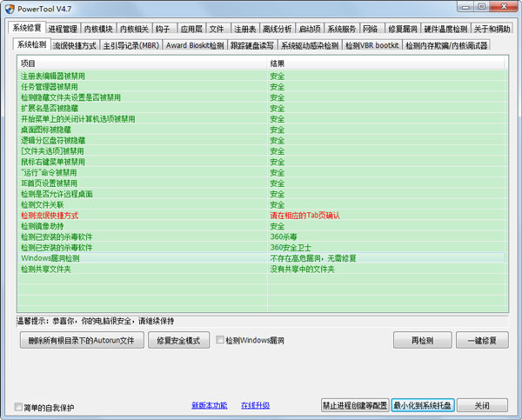Click the 一键修复 button
The width and height of the screenshot is (522, 420).
(x=482, y=340)
